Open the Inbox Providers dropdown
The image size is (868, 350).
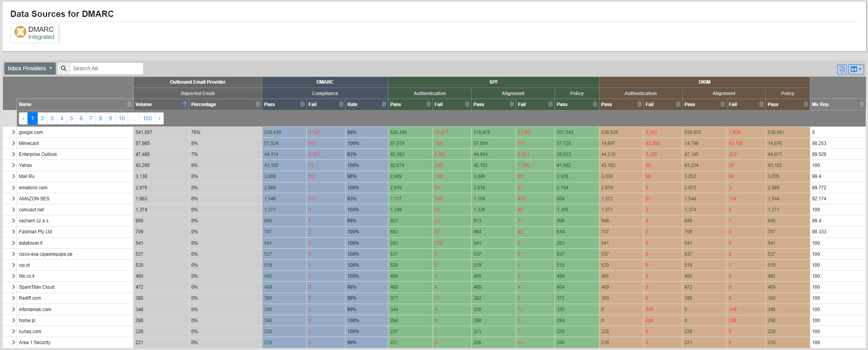[x=30, y=68]
